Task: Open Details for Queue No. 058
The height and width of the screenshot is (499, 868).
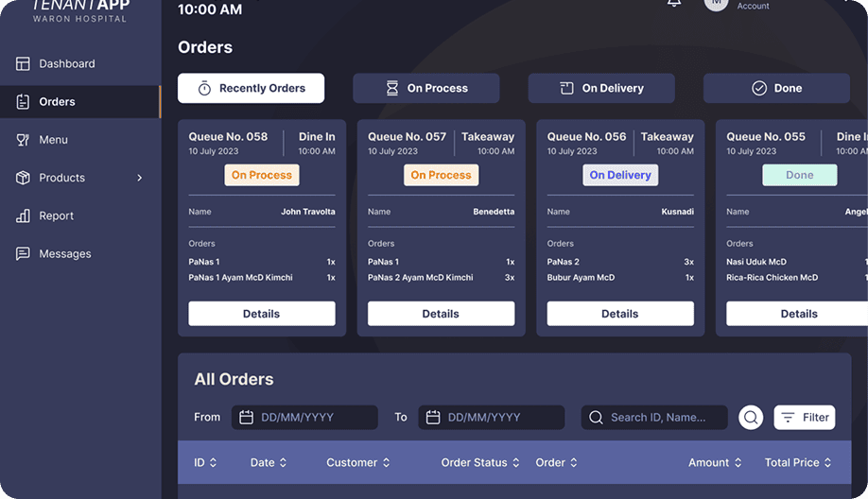Action: [x=262, y=314]
